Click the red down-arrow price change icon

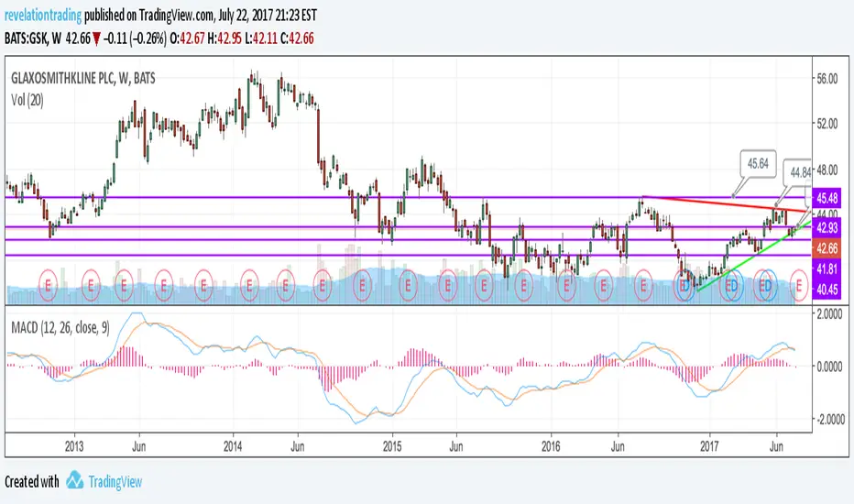tap(96, 38)
